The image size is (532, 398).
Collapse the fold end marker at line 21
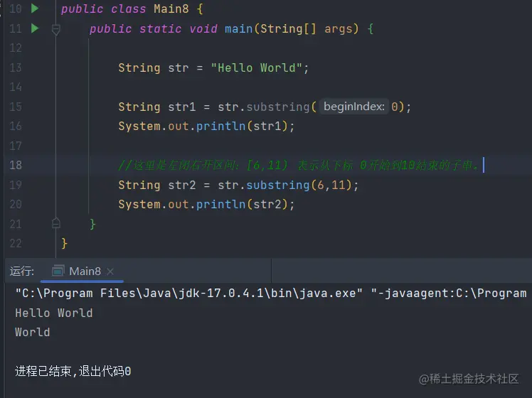click(x=56, y=223)
